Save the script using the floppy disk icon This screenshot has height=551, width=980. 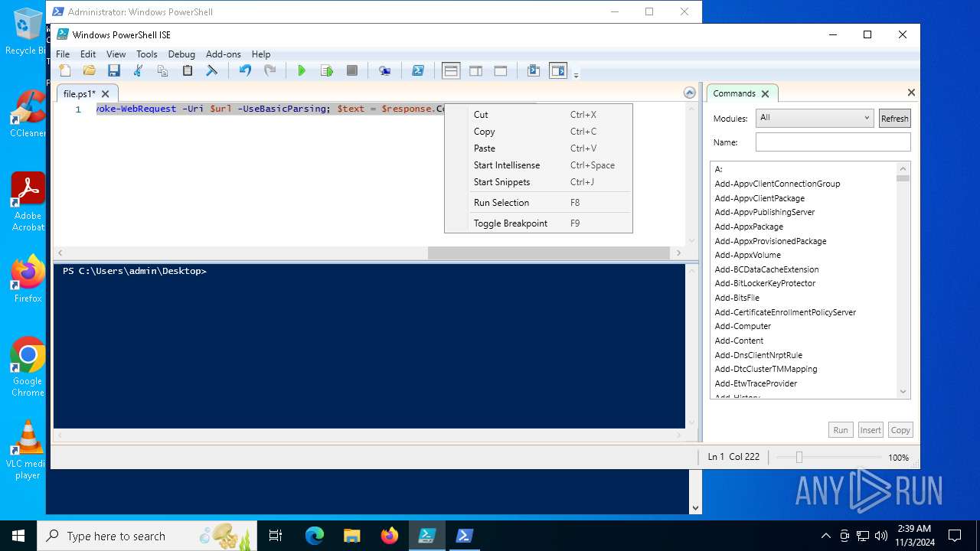[x=114, y=70]
